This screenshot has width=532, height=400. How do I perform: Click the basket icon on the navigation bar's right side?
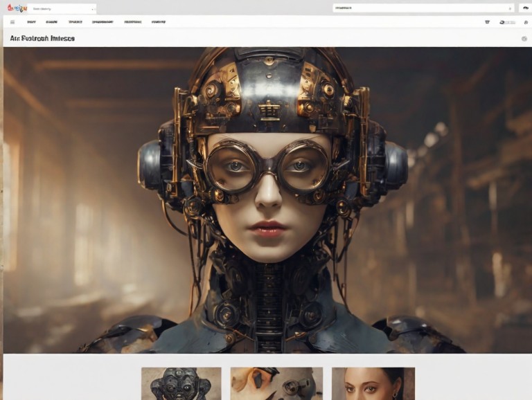tap(487, 22)
